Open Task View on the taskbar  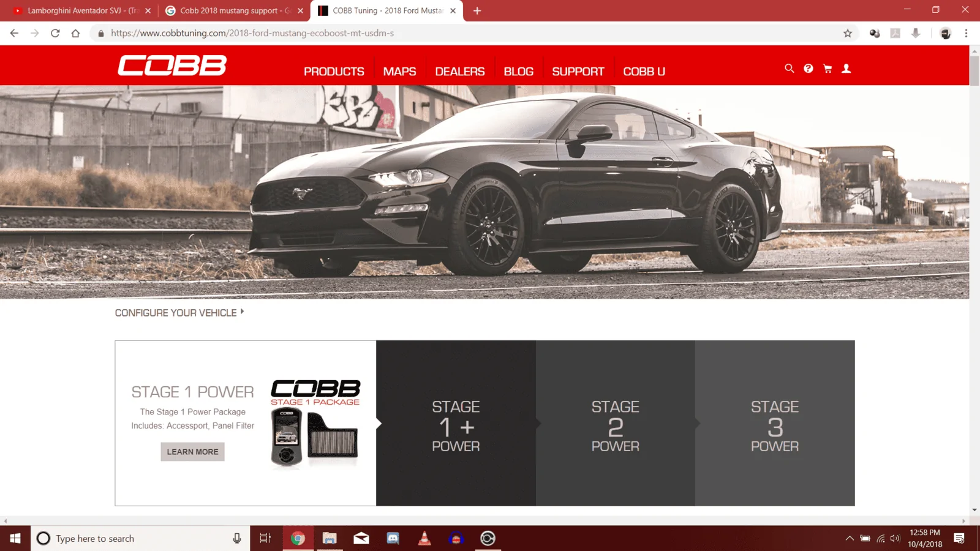click(x=265, y=538)
